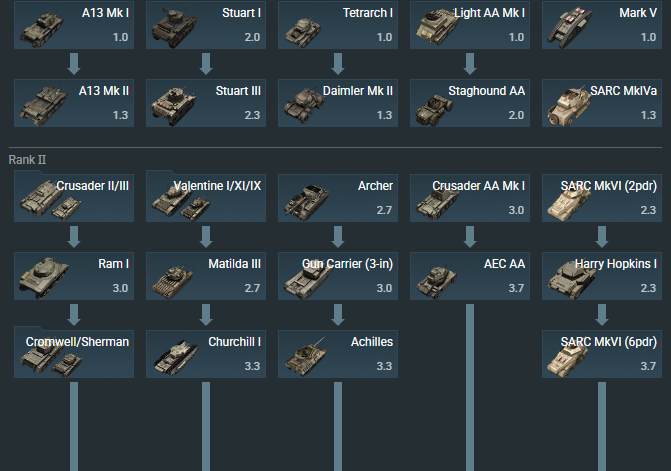
Task: Click the Cromwell/Sherman twin tank image
Action: click(50, 359)
